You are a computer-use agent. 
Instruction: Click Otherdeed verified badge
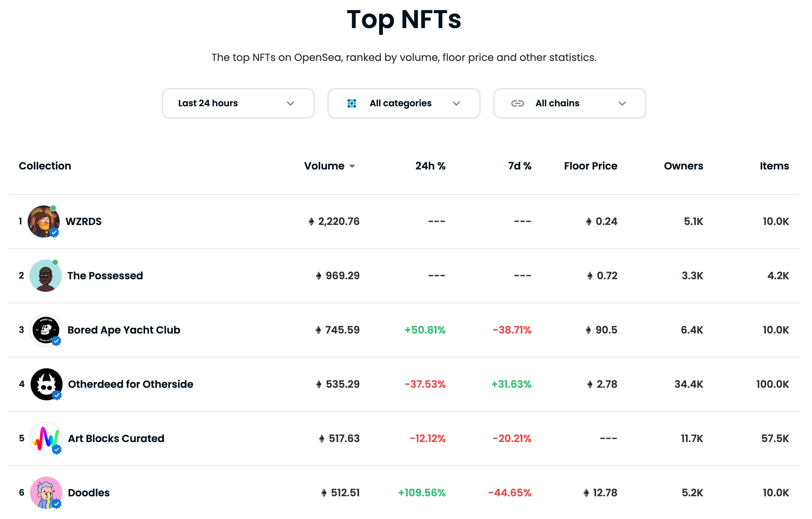pyautogui.click(x=57, y=395)
